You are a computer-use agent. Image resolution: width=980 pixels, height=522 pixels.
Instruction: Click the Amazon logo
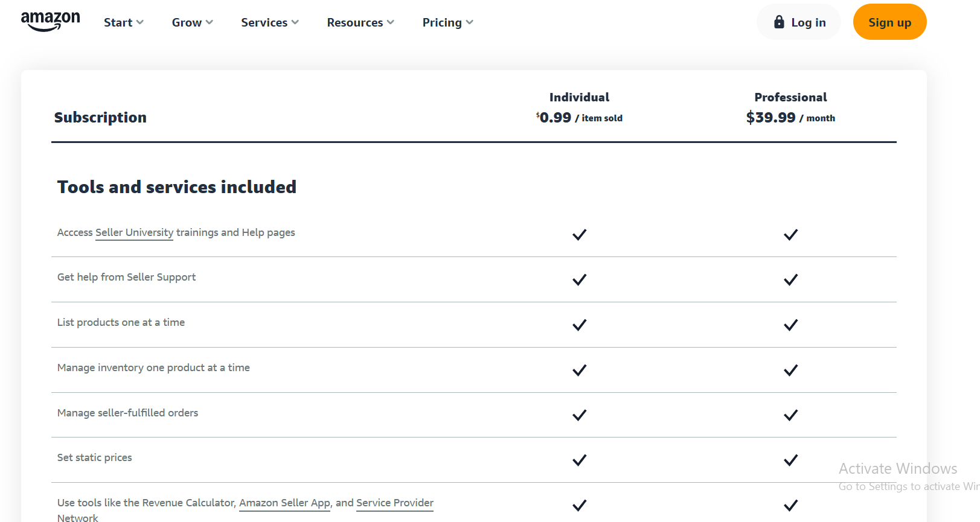50,21
